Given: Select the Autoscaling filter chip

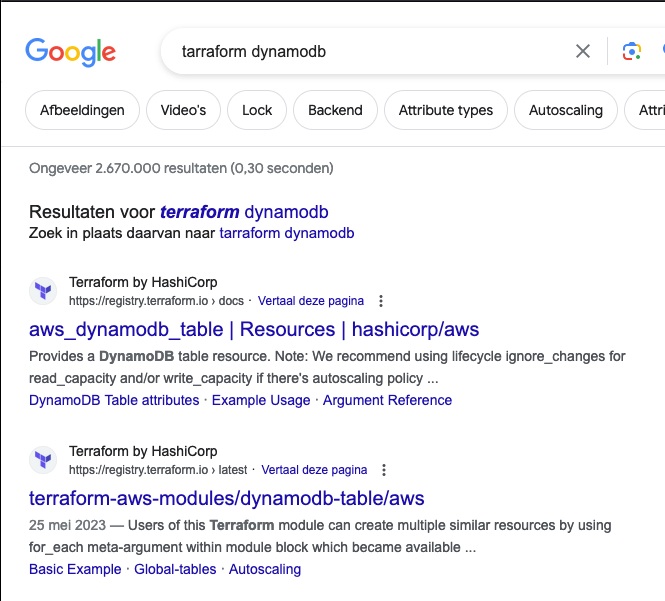Looking at the screenshot, I should click(x=566, y=110).
